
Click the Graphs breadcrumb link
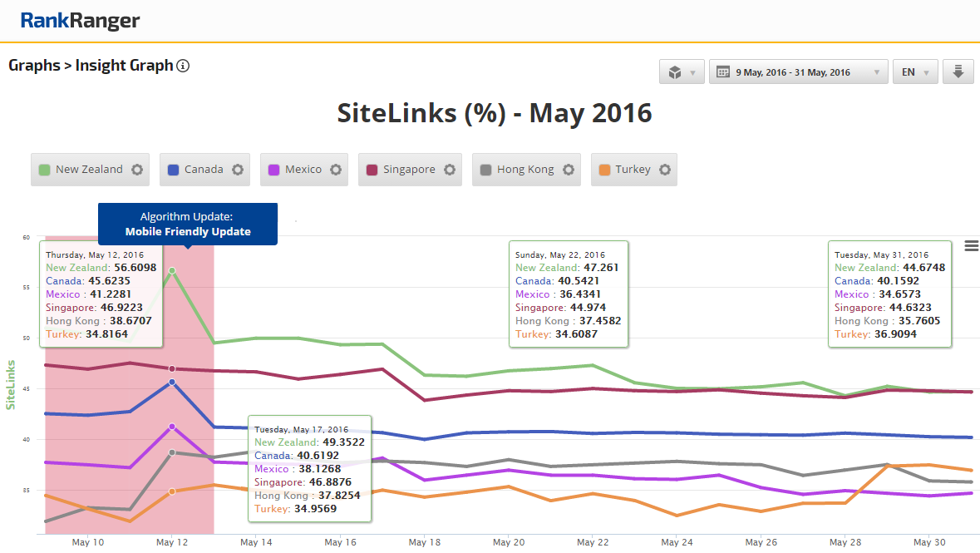34,66
